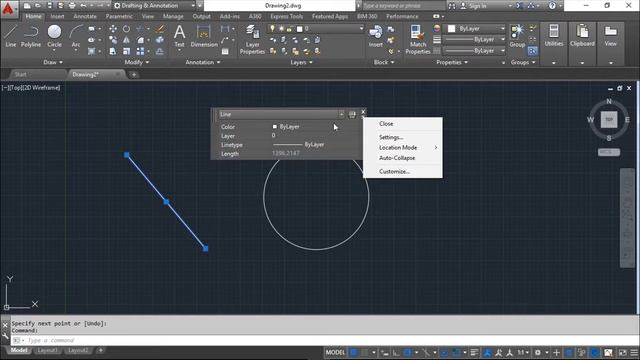Click the Insert block icon

(x=376, y=36)
